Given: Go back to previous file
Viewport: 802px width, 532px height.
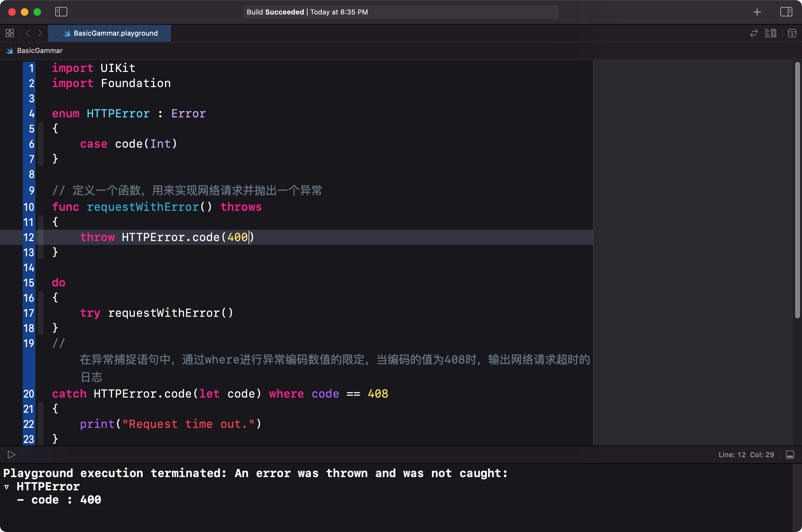Looking at the screenshot, I should coord(28,33).
